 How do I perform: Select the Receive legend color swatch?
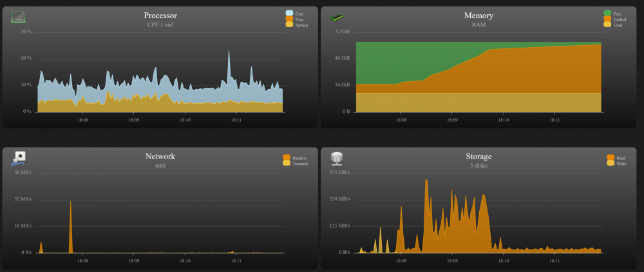(287, 157)
